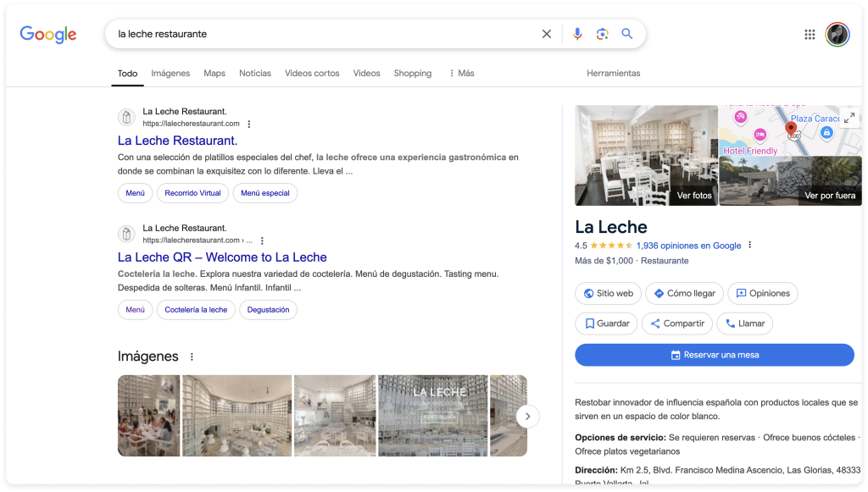Screen dimensions: 868x492
Task: Click the Menú especial chip
Action: pyautogui.click(x=265, y=193)
